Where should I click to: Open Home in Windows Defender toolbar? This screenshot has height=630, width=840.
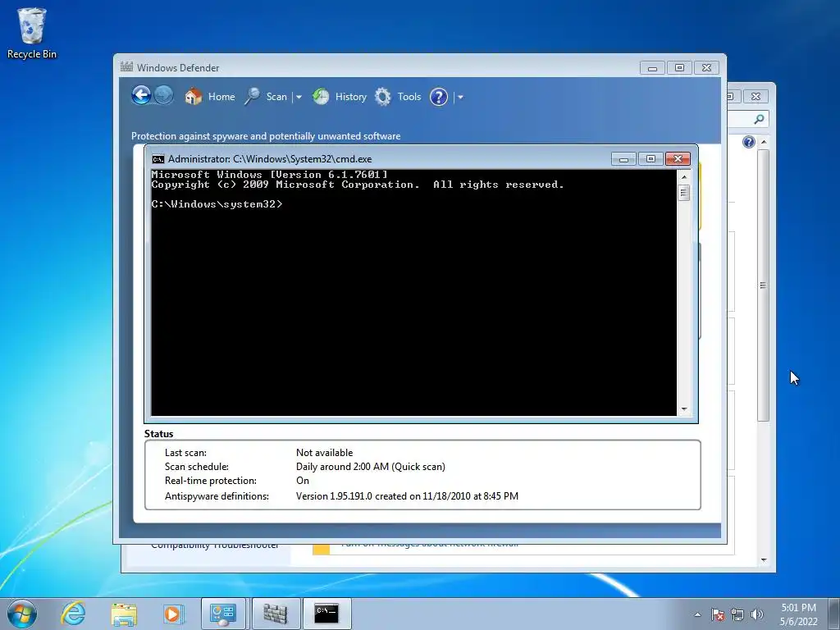click(210, 97)
